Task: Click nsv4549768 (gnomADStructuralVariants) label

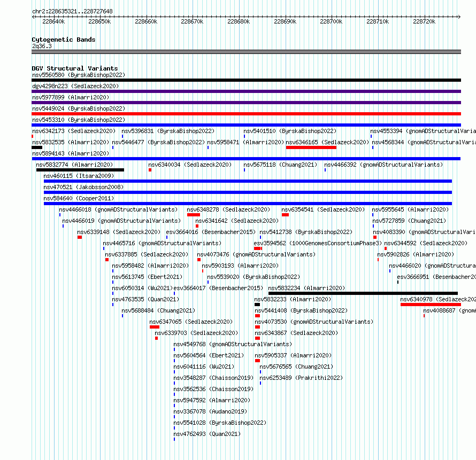Action: (x=233, y=344)
